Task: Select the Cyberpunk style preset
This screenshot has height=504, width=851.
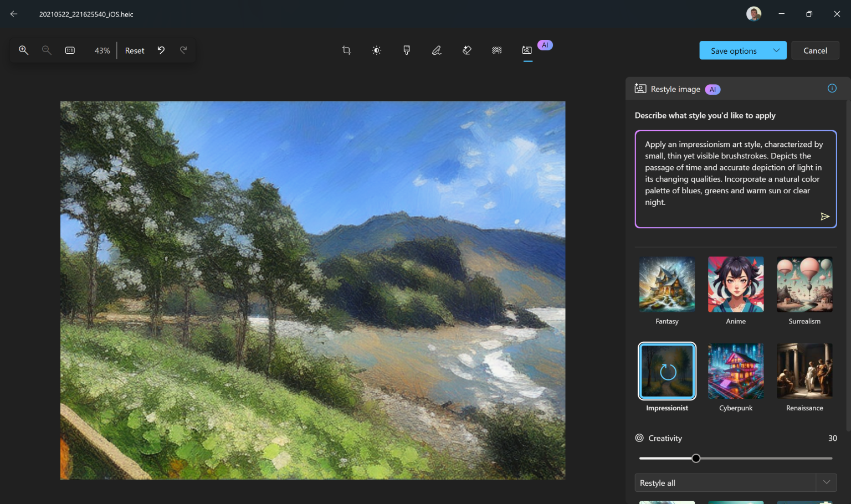Action: point(735,371)
